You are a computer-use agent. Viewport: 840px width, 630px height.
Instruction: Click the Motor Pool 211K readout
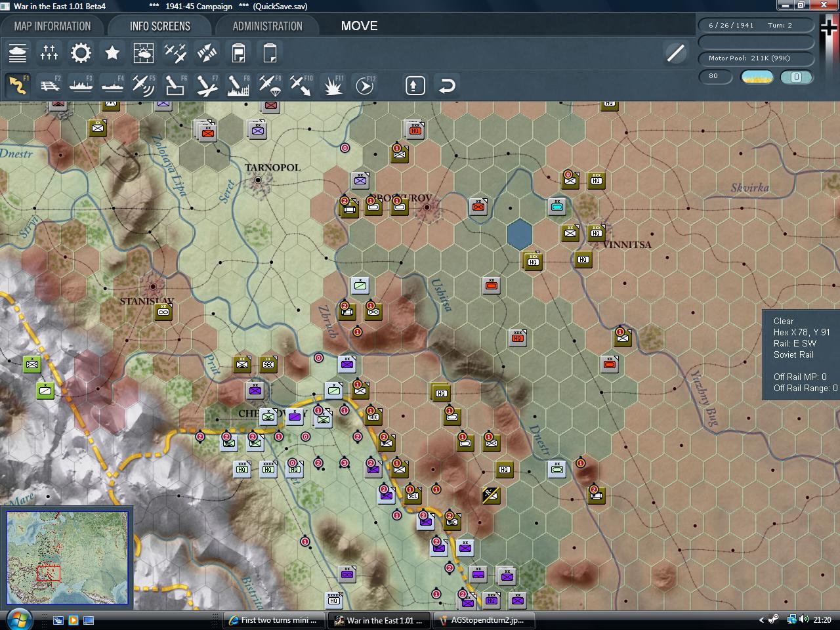click(757, 58)
